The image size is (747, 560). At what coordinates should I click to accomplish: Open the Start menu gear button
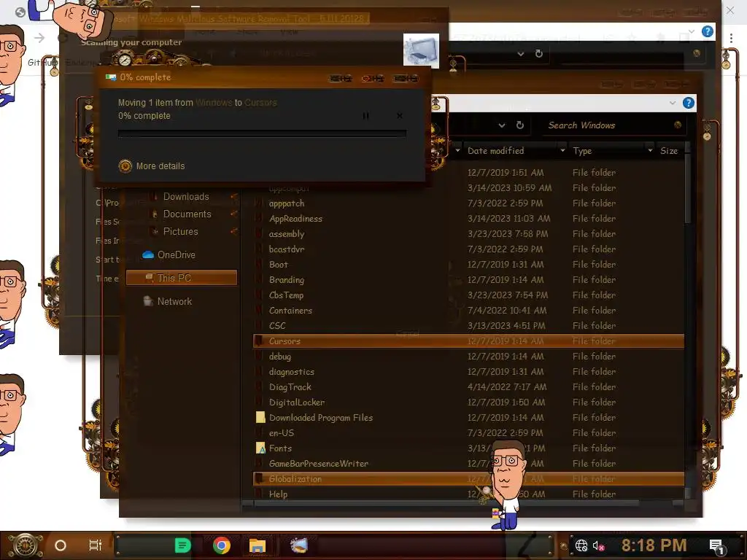coord(25,545)
